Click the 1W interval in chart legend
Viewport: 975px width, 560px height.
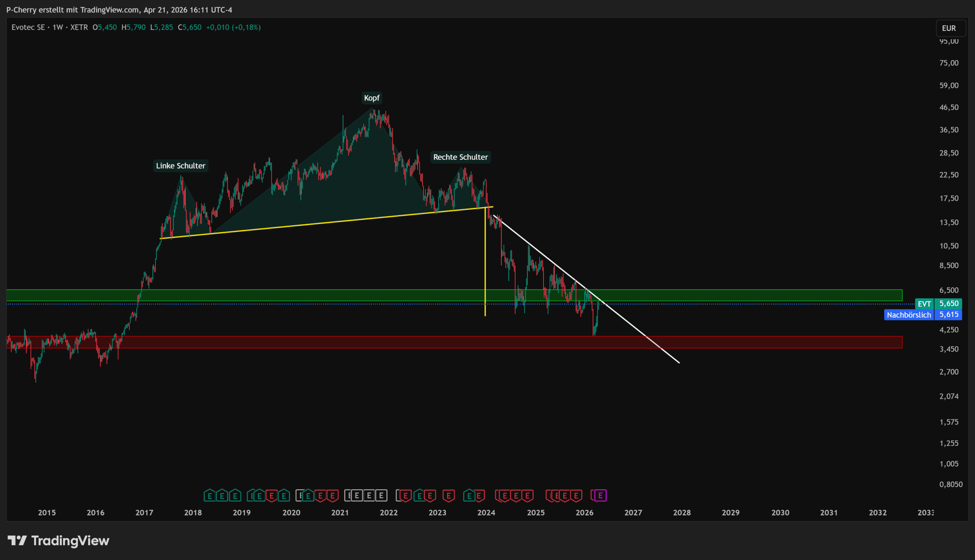(58, 27)
